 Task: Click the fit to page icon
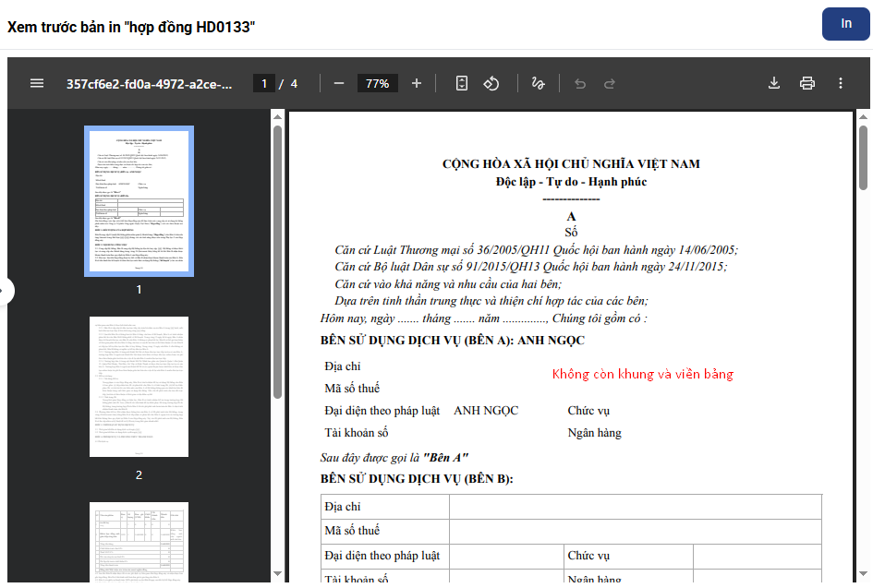[462, 83]
